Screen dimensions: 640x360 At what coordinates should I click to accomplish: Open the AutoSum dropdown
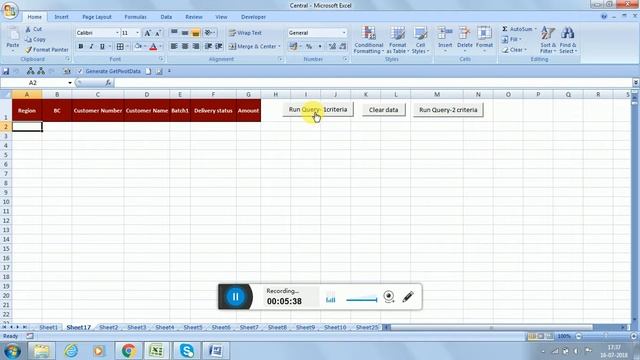536,29
